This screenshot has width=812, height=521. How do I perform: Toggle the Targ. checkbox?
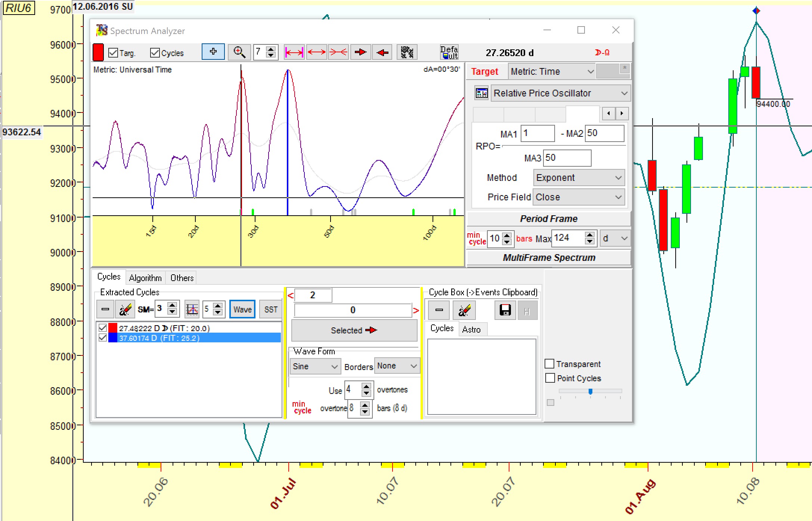113,53
